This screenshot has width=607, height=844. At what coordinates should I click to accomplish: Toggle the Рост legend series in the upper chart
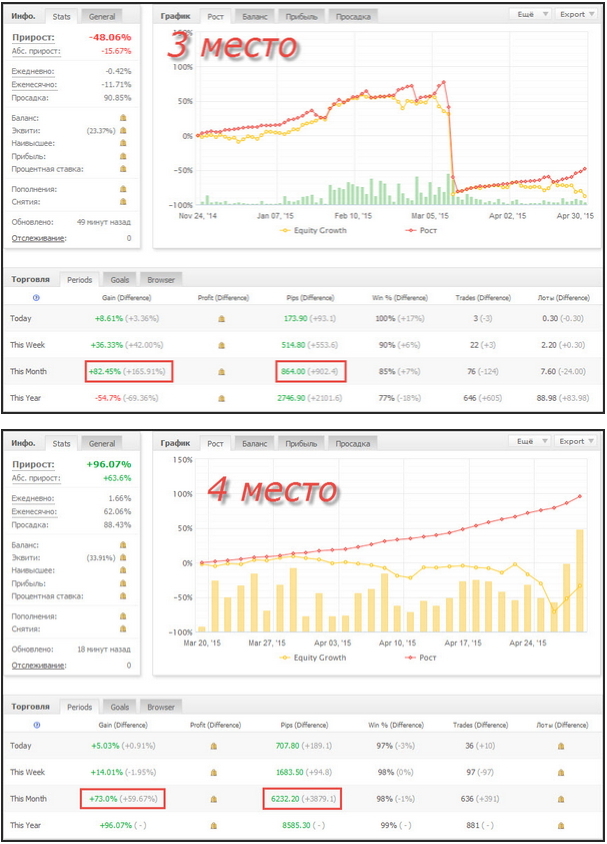pyautogui.click(x=421, y=230)
